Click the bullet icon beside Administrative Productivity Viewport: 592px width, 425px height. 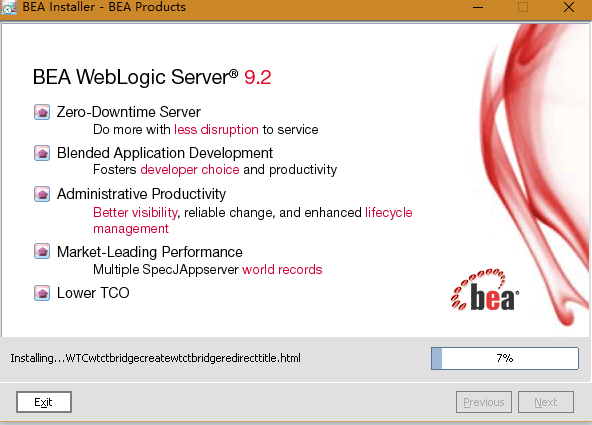(42, 194)
